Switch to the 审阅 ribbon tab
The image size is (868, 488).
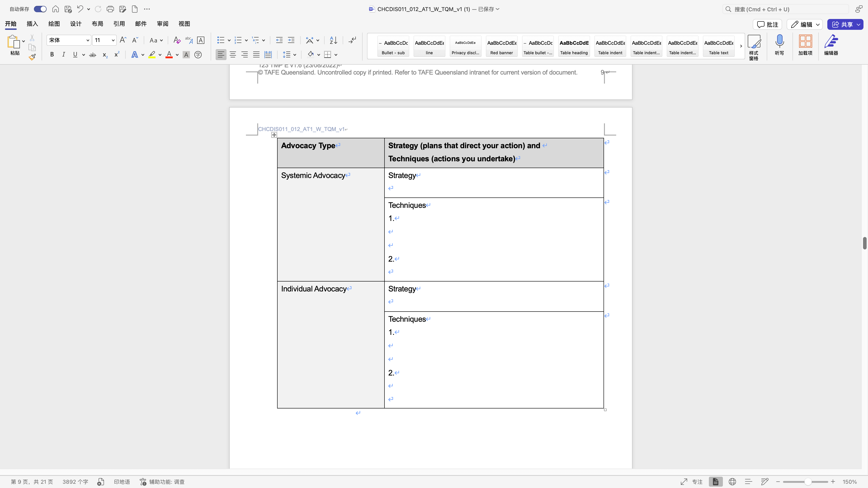pos(163,24)
